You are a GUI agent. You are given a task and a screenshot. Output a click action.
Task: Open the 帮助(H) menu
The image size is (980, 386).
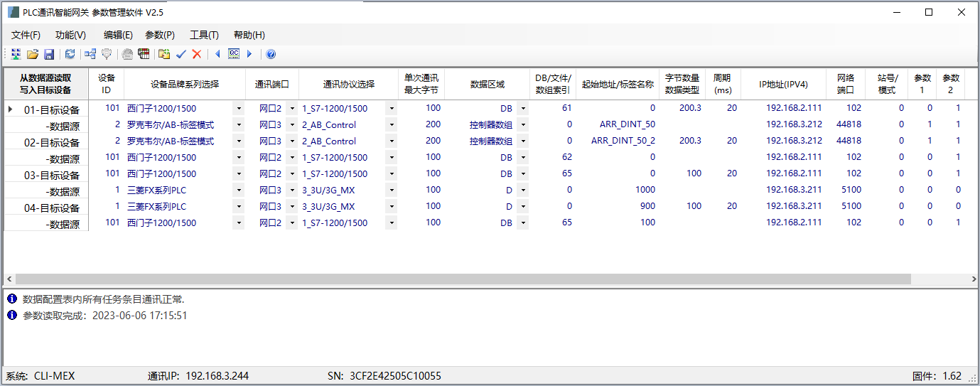(x=249, y=35)
